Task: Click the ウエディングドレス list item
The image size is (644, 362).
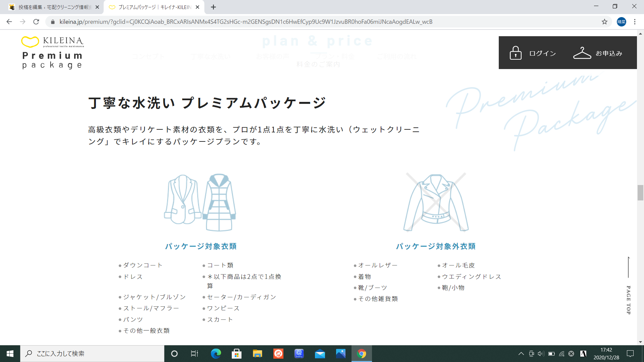Action: pos(472,277)
